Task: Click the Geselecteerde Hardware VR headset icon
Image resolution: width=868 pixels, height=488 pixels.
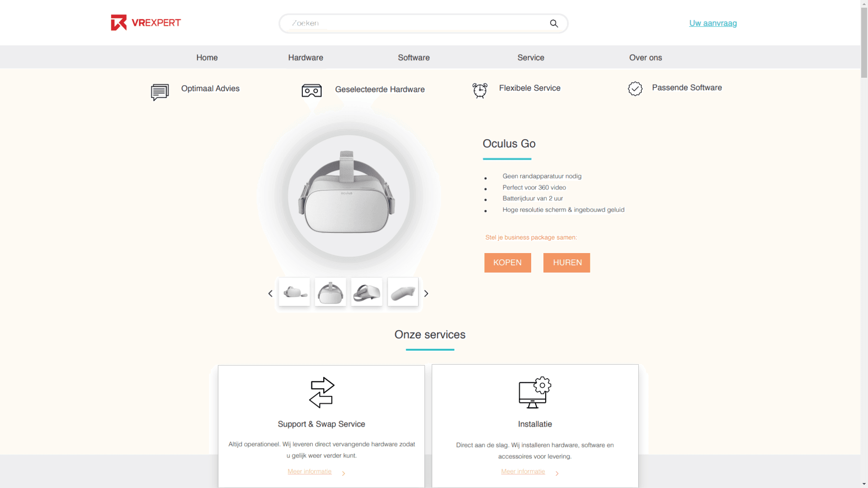Action: pos(311,90)
